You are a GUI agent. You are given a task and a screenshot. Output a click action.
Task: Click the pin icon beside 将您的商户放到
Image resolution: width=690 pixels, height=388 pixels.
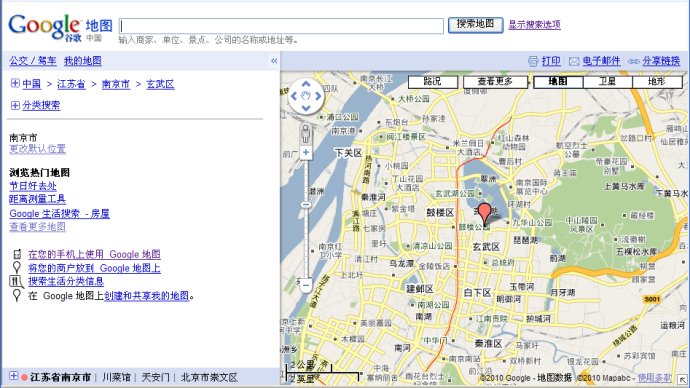pos(17,267)
